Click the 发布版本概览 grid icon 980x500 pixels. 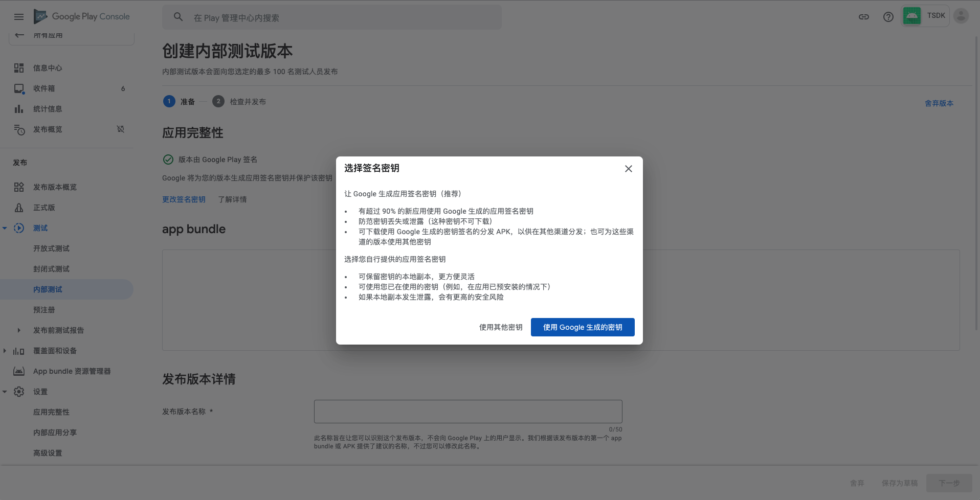[x=19, y=187]
